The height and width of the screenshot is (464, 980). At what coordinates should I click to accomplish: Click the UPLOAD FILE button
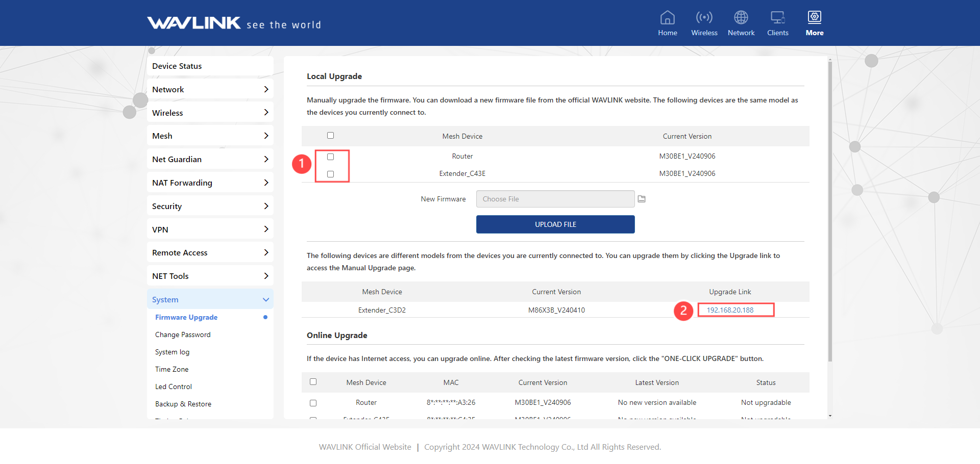point(555,224)
